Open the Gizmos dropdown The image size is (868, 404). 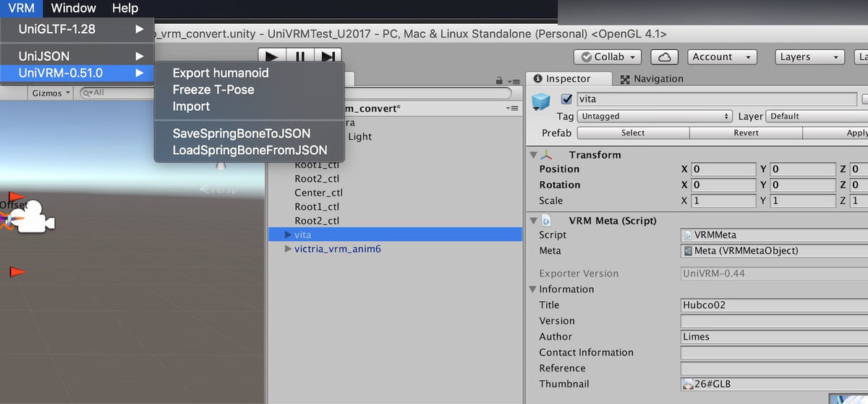(x=51, y=93)
